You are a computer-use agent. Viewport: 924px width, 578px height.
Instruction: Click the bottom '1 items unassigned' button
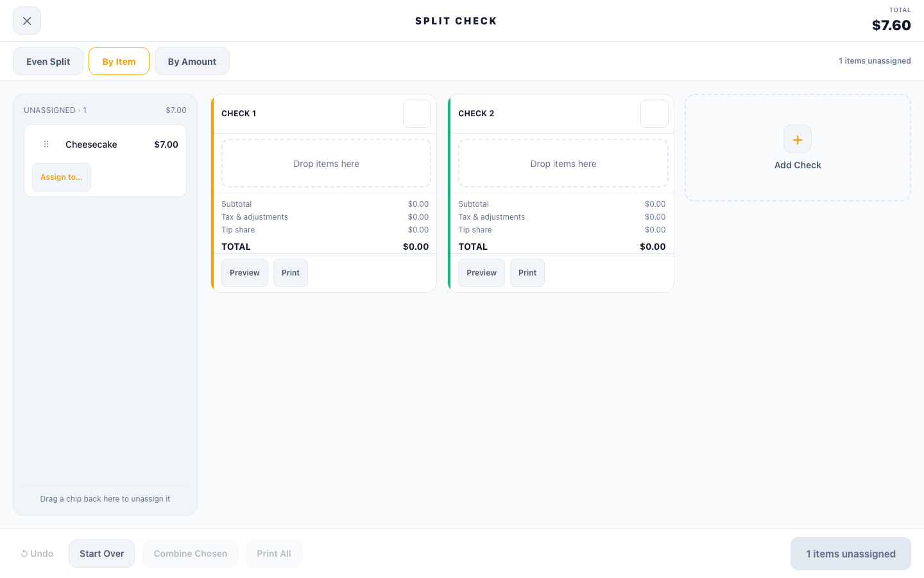pos(851,554)
